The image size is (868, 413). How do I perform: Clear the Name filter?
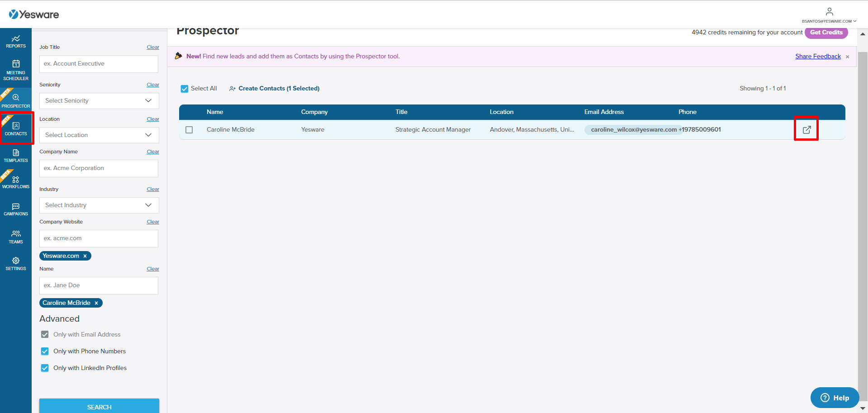153,269
